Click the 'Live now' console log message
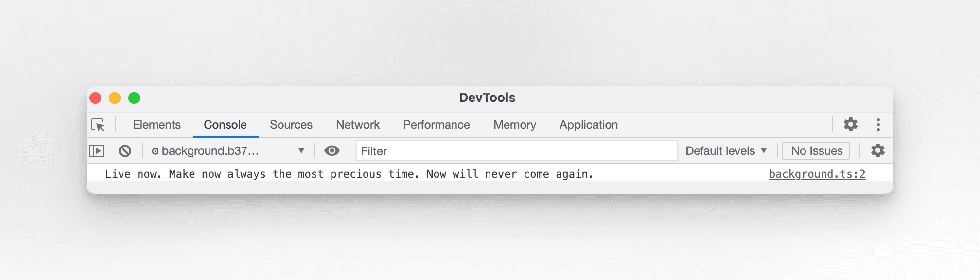This screenshot has height=280, width=980. [349, 174]
